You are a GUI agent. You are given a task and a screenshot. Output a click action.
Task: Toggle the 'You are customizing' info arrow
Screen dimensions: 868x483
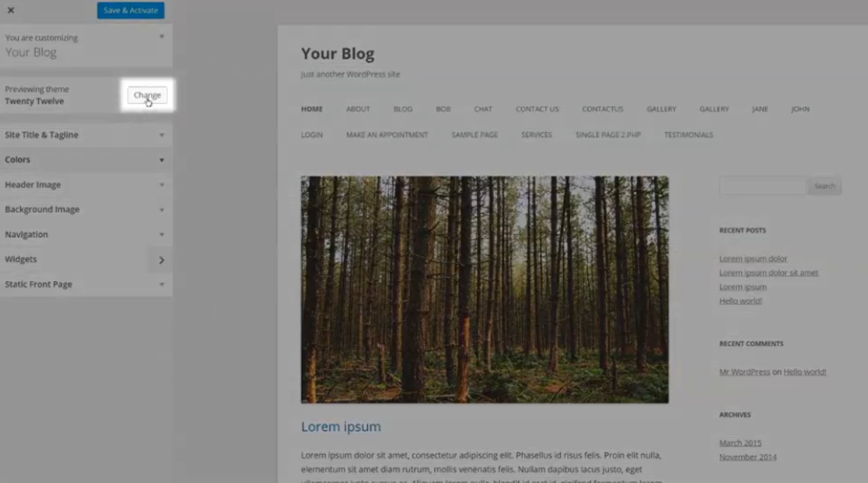pos(162,36)
